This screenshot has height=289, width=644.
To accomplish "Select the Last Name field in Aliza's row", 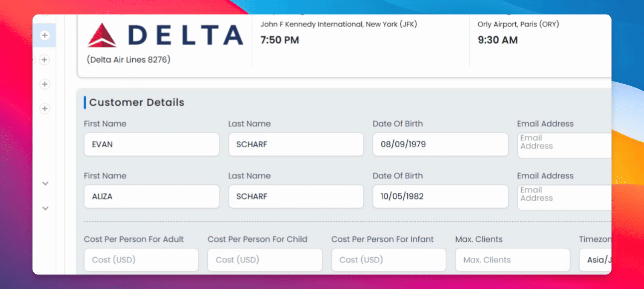I will click(296, 197).
